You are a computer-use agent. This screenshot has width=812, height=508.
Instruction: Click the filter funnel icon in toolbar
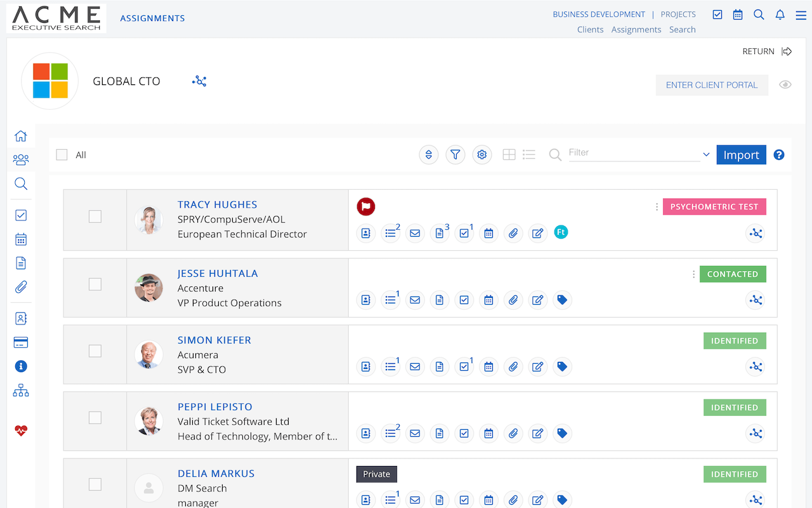pos(455,154)
